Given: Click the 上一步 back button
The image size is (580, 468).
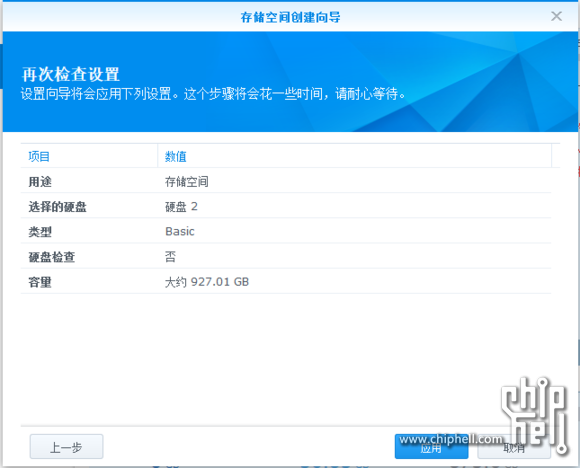Looking at the screenshot, I should (66, 447).
